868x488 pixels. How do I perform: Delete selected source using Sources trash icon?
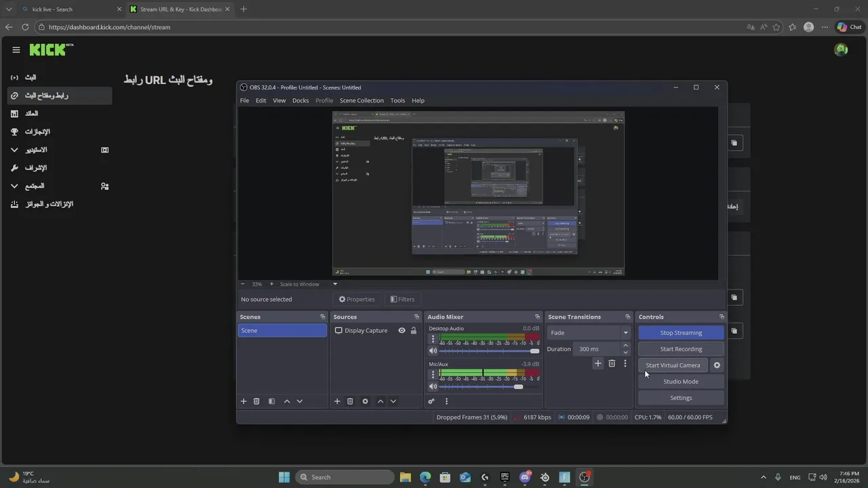[350, 401]
